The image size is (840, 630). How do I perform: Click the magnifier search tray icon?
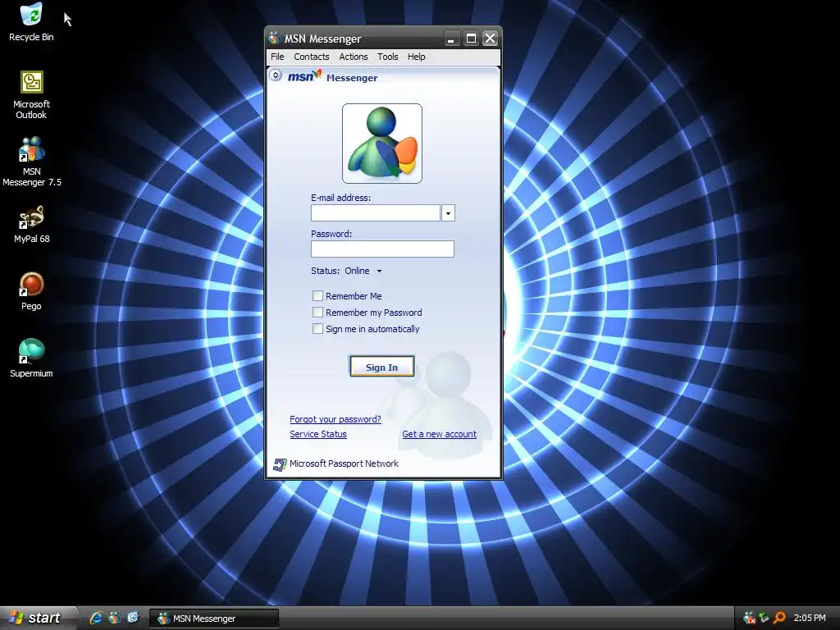tap(779, 619)
